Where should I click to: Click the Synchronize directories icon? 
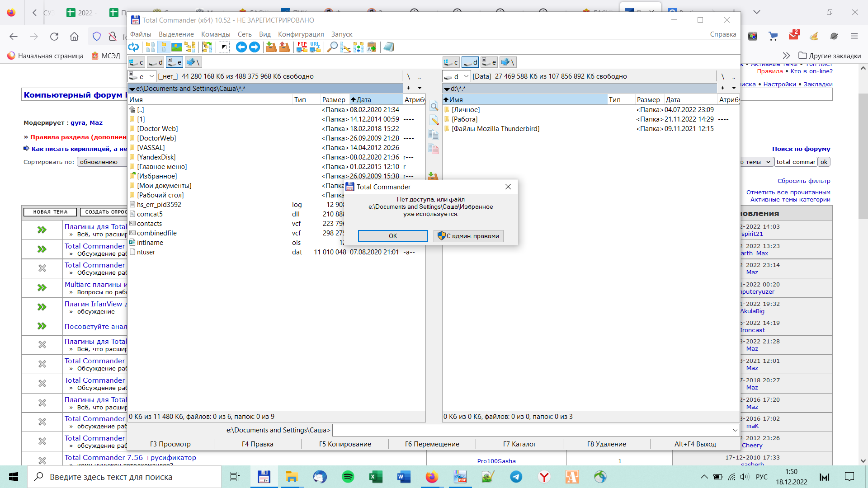[359, 47]
